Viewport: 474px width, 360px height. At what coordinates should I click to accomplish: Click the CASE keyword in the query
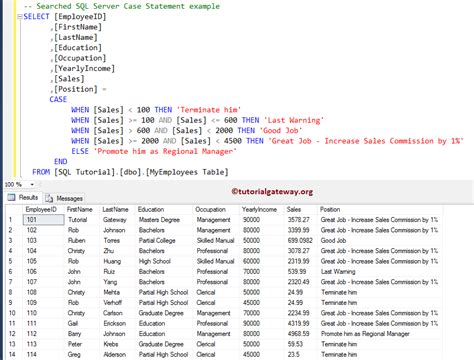(x=58, y=99)
